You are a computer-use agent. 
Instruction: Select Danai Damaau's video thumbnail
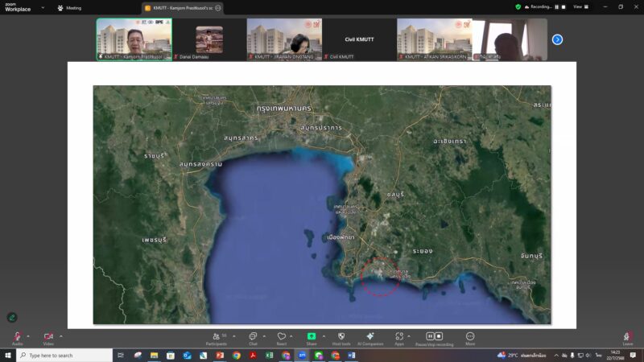tap(209, 39)
